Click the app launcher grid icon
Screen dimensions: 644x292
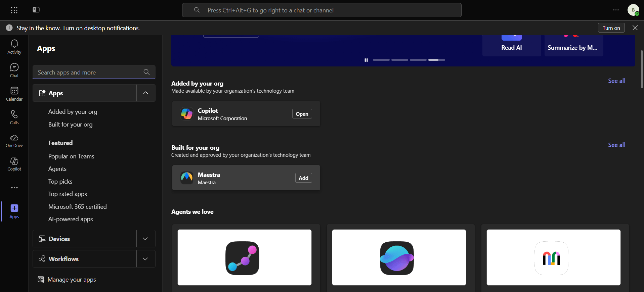14,10
